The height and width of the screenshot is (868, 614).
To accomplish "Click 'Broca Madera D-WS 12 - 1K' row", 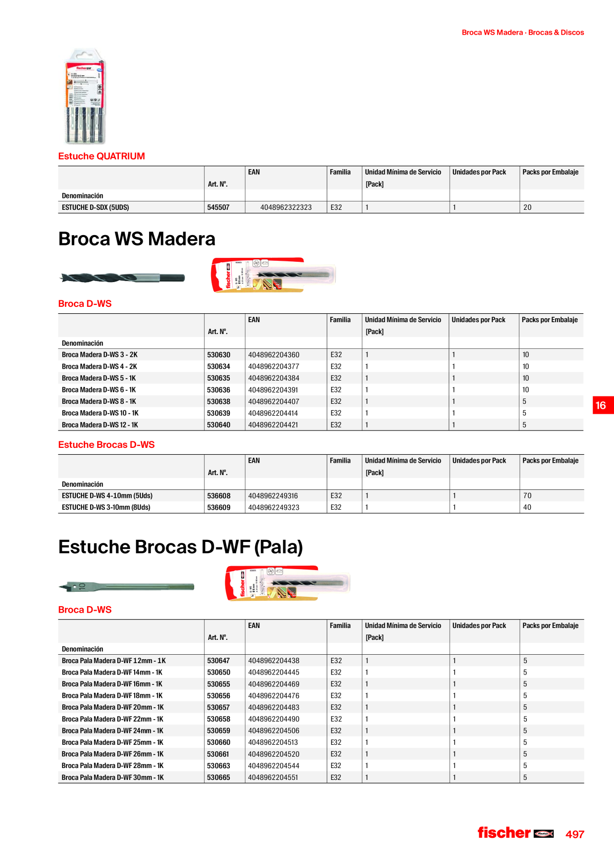I will [320, 425].
